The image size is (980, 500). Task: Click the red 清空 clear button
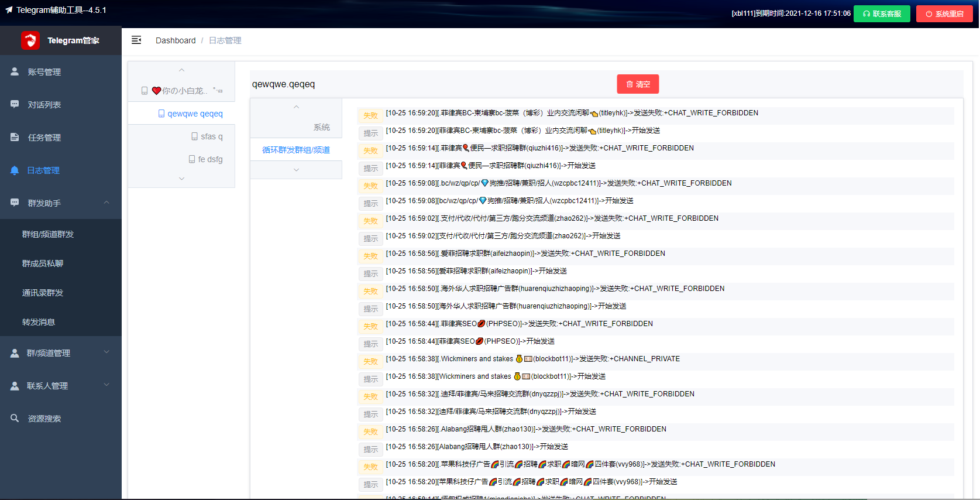[638, 84]
